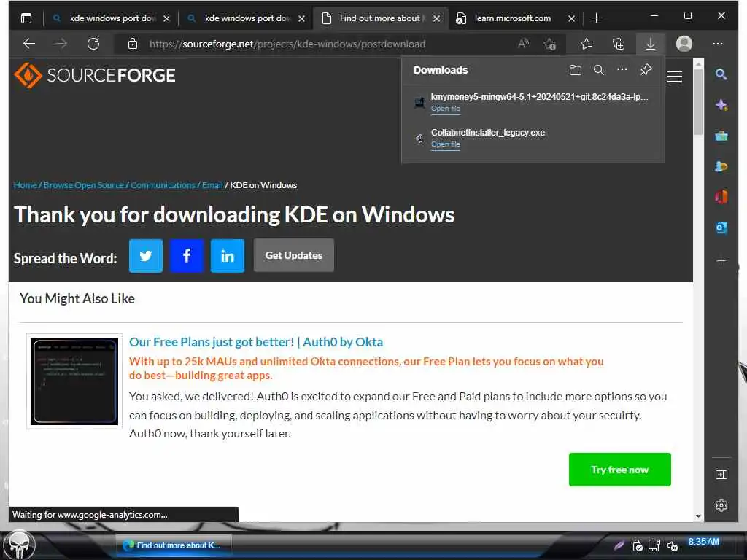Share on Facebook button
Image resolution: width=747 pixels, height=560 pixels.
pyautogui.click(x=187, y=256)
